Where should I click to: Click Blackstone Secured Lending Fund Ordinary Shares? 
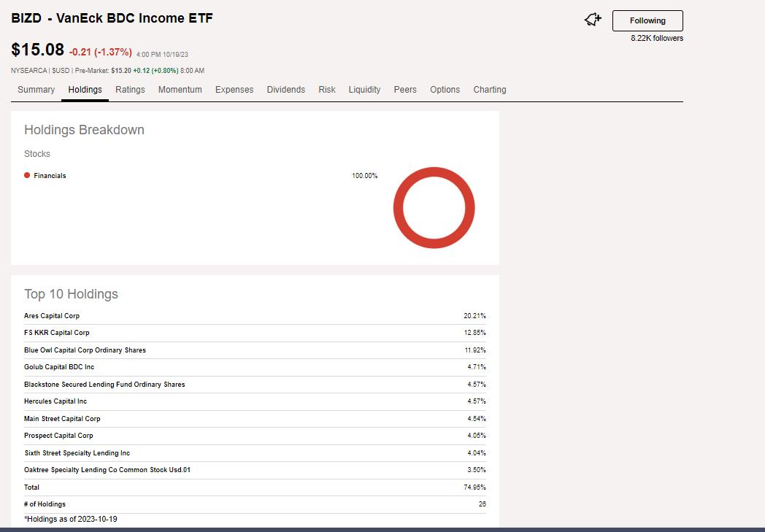tap(104, 385)
